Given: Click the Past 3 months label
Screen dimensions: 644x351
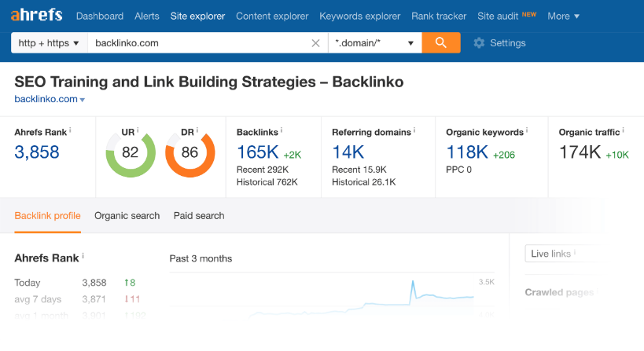Looking at the screenshot, I should coord(201,259).
